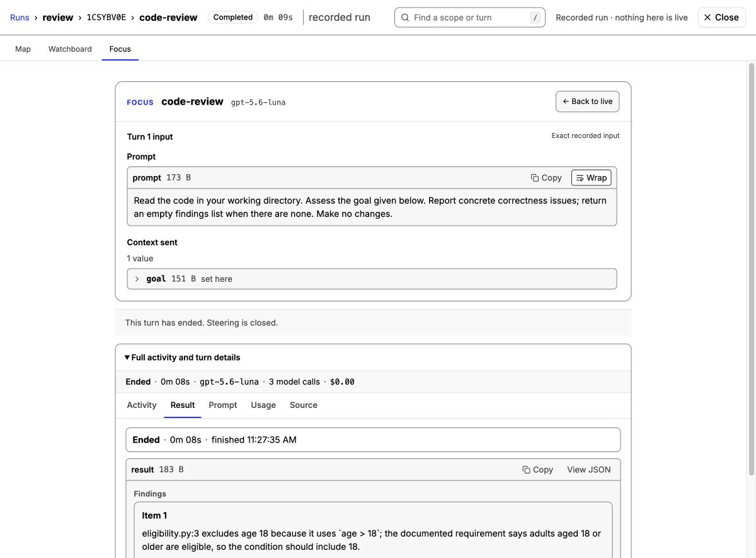The width and height of the screenshot is (756, 558).
Task: Click the Findings label
Action: pos(150,494)
